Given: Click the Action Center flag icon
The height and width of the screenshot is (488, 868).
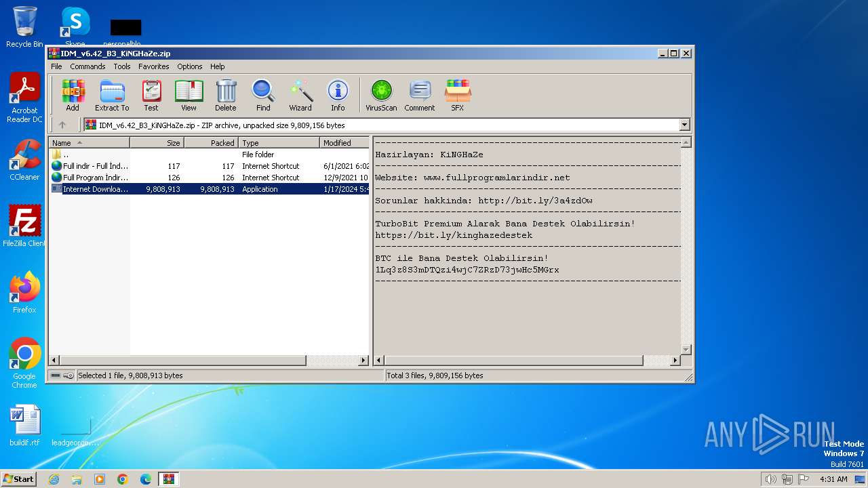Looking at the screenshot, I should [804, 479].
